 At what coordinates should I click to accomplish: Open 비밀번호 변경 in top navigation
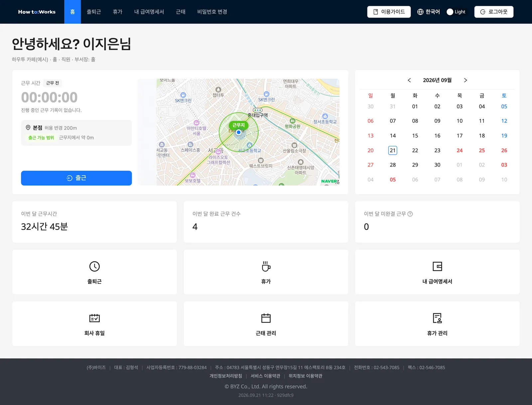[212, 12]
